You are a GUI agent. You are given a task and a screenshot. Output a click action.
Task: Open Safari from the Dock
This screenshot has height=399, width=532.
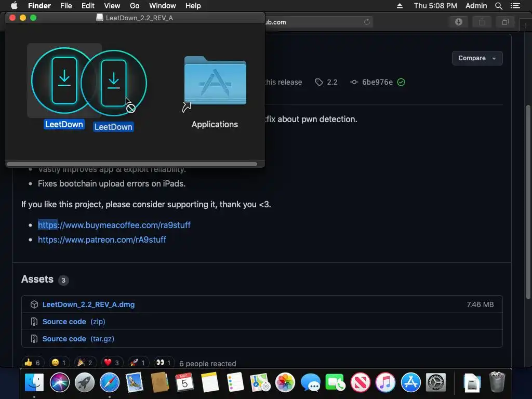pyautogui.click(x=110, y=383)
